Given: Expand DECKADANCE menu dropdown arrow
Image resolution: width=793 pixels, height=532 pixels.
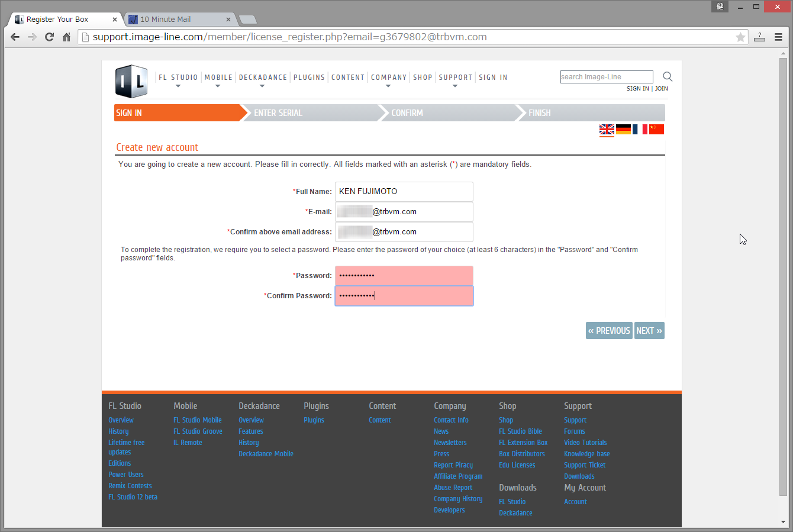Looking at the screenshot, I should pos(262,86).
